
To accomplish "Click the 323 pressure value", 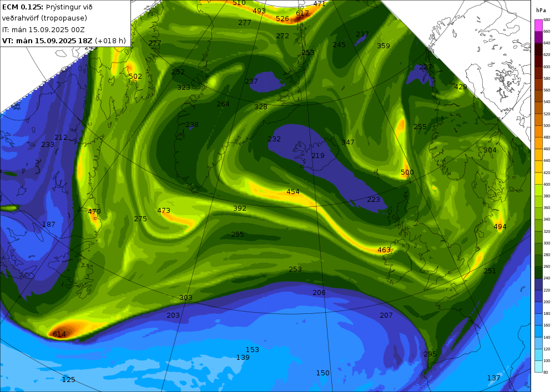I will pyautogui.click(x=184, y=87).
